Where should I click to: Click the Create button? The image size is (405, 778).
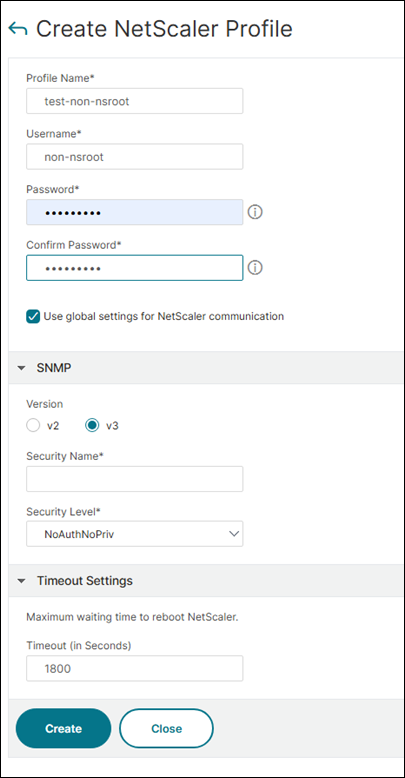pos(64,728)
